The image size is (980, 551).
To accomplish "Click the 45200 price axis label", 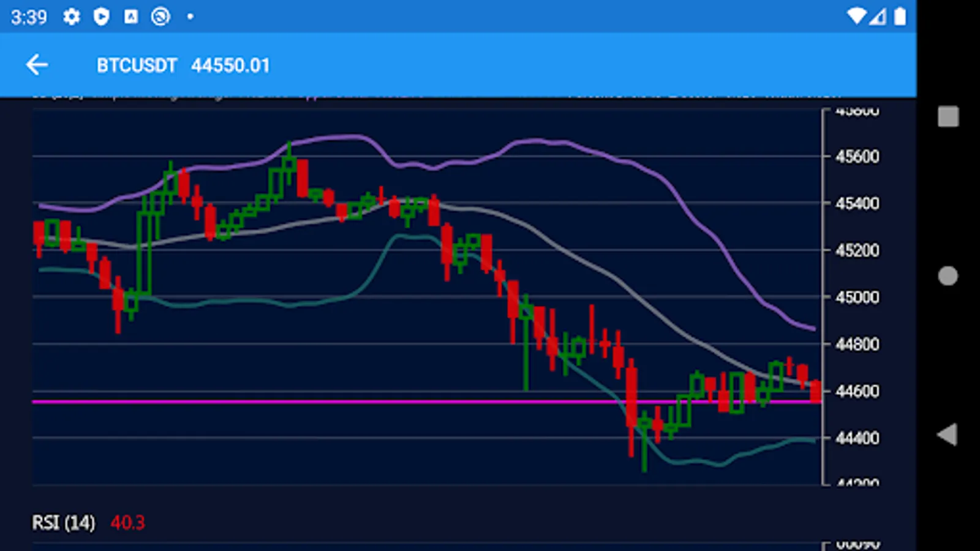I will 858,250.
